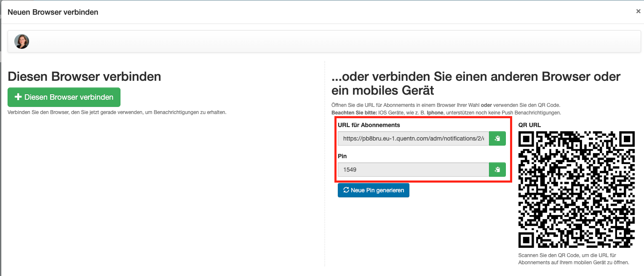This screenshot has width=644, height=276.
Task: Click the 'Pin' field label
Action: tap(342, 156)
